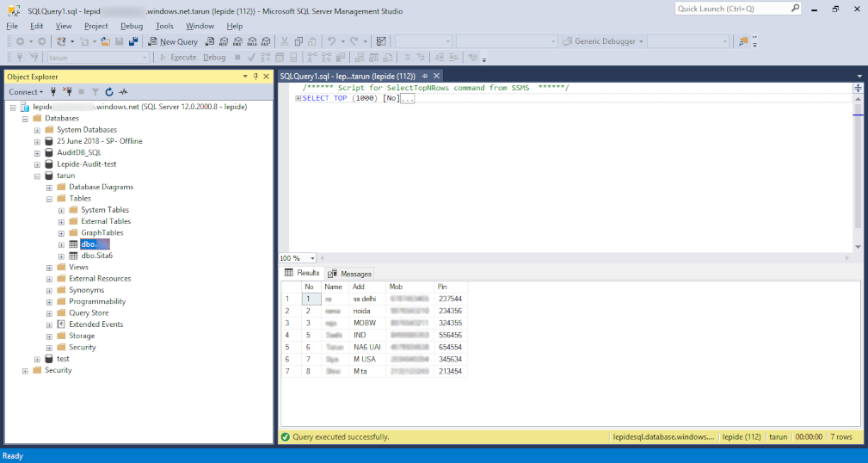Open an Analysis Services XMLA Query

point(252,41)
